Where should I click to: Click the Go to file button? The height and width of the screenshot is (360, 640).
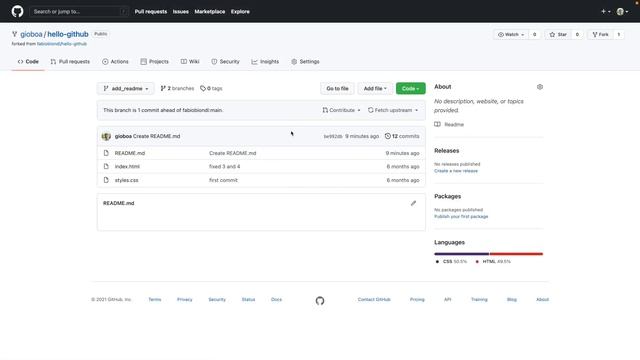pyautogui.click(x=337, y=89)
